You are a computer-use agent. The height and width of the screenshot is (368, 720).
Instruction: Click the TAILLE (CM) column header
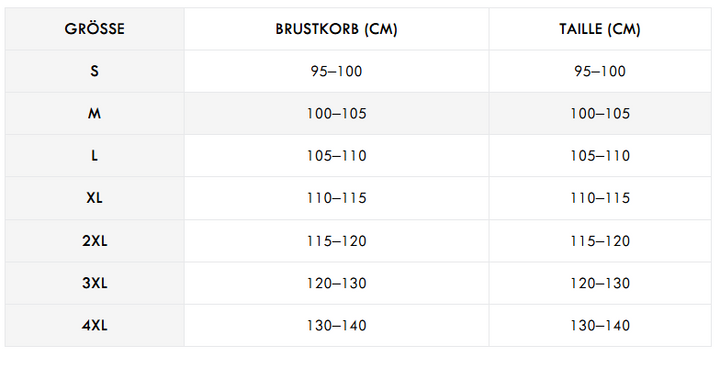coord(600,29)
